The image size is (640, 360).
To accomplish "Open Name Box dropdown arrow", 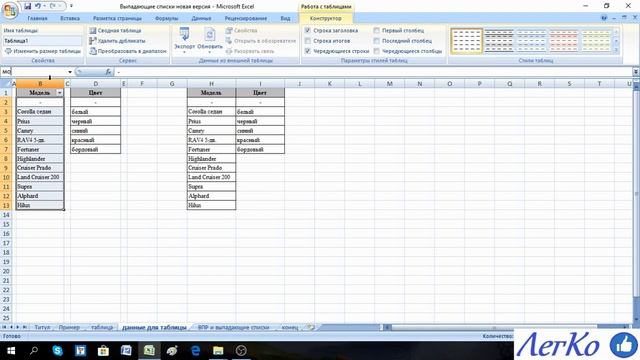I will point(70,72).
